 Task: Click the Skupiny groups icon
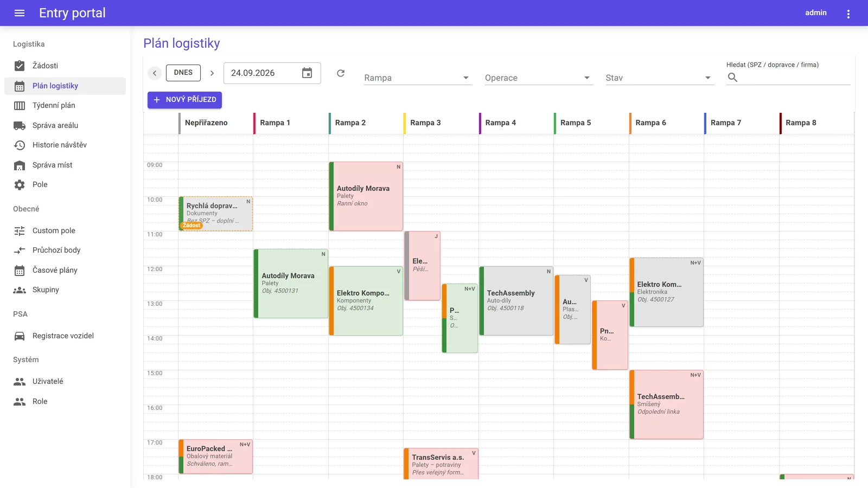click(x=20, y=290)
